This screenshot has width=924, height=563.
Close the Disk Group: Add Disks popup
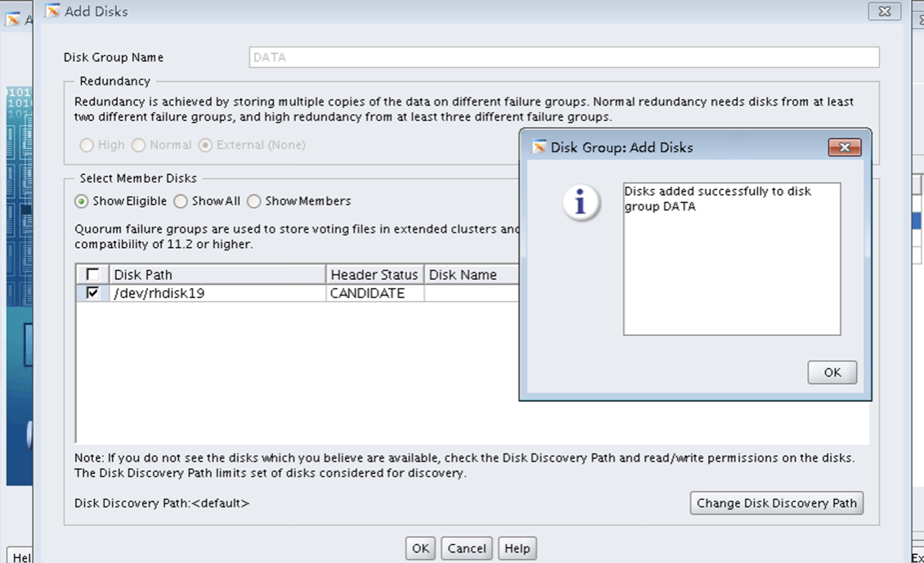pos(845,147)
